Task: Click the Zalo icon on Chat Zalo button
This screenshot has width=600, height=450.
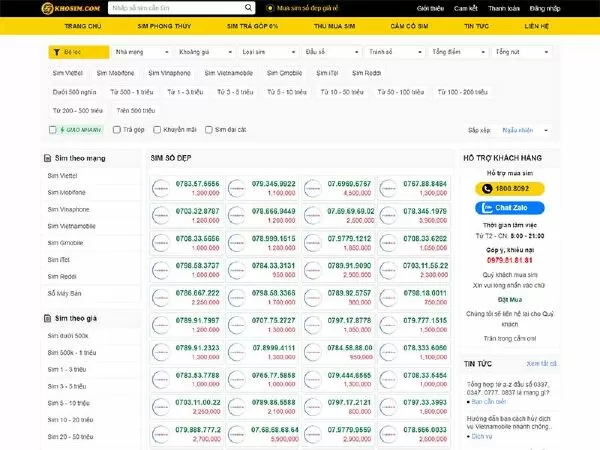Action: (x=487, y=208)
